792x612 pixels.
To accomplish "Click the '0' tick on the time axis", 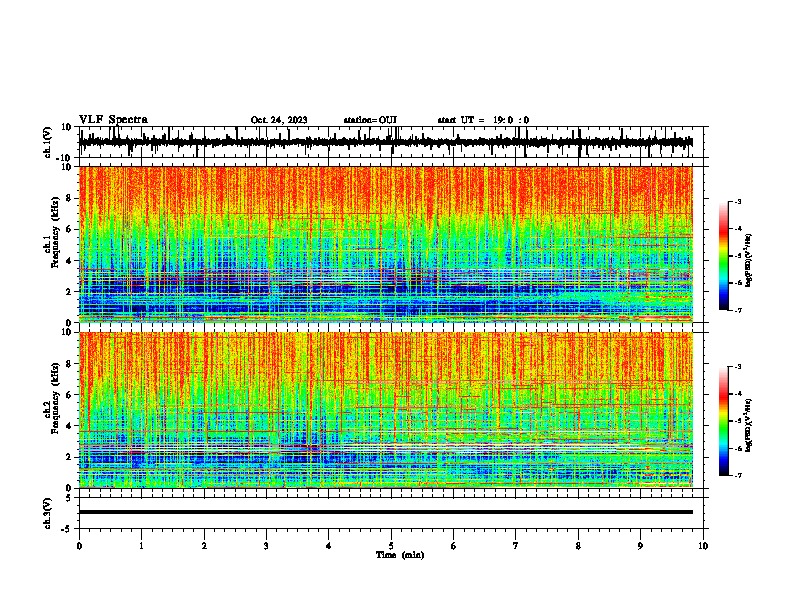I will tap(79, 546).
